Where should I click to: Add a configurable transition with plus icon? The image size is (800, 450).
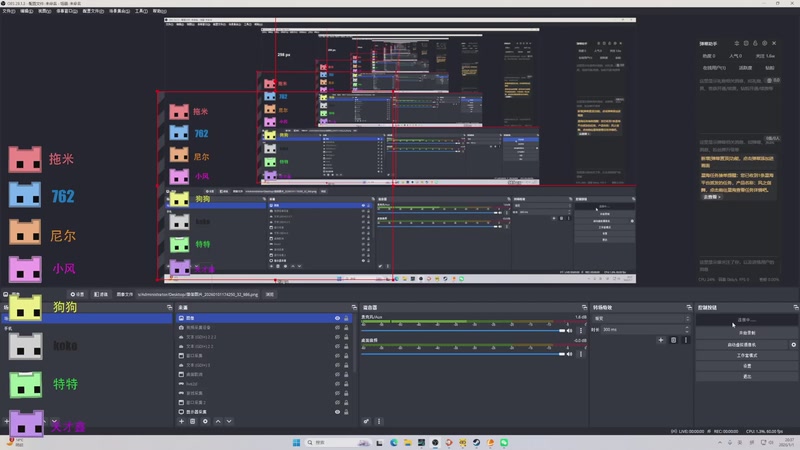click(x=661, y=340)
